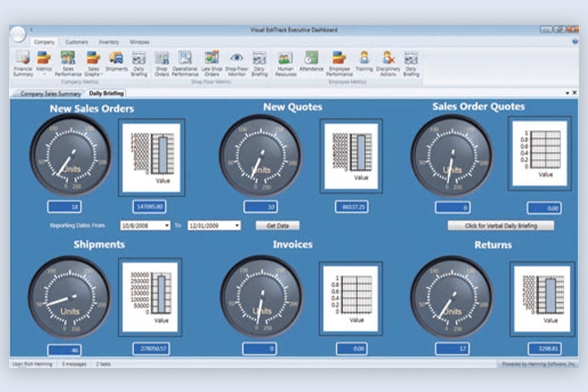Expand the Sales Graphs dropdown arrow
The width and height of the screenshot is (588, 392).
click(102, 74)
